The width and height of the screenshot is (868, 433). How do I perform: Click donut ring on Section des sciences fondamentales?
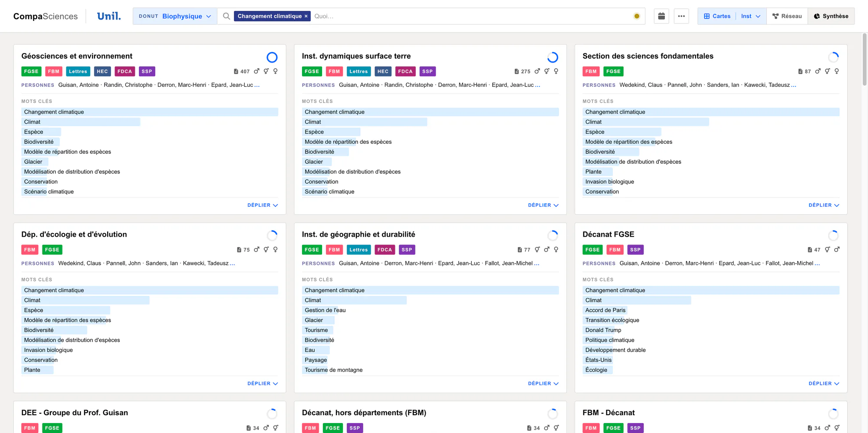coord(833,57)
